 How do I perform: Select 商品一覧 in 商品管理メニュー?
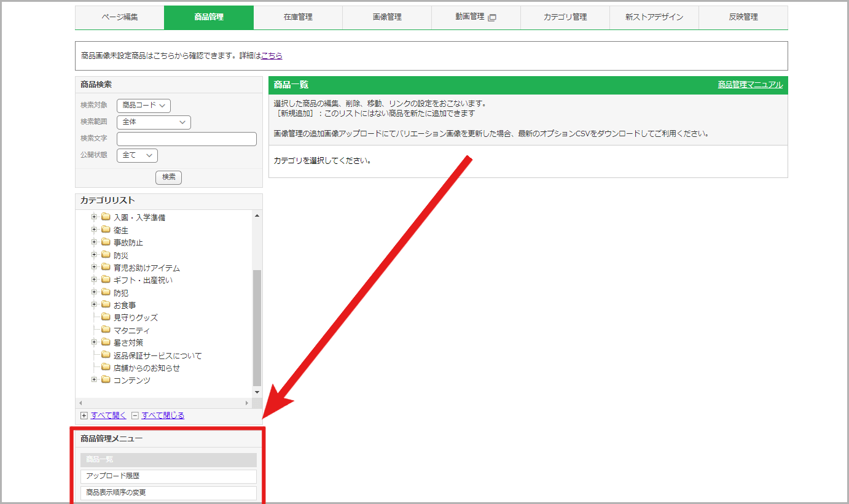tap(168, 460)
